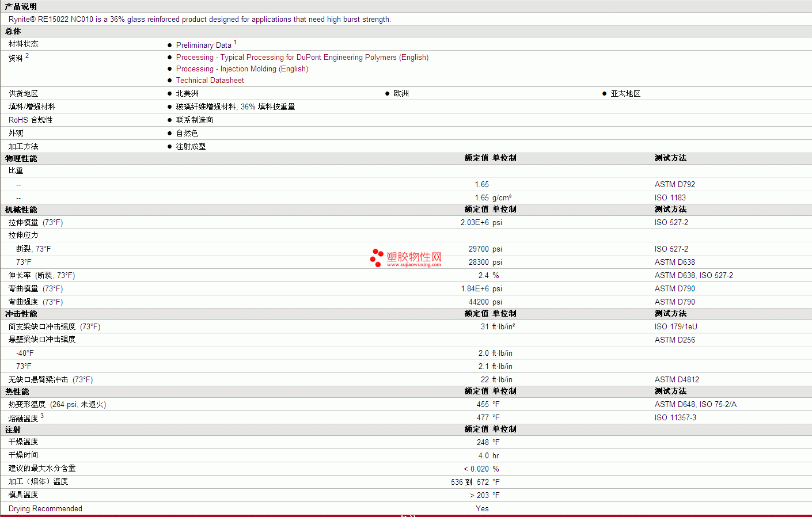This screenshot has width=812, height=517.
Task: Select the 注射 section header
Action: click(x=13, y=429)
